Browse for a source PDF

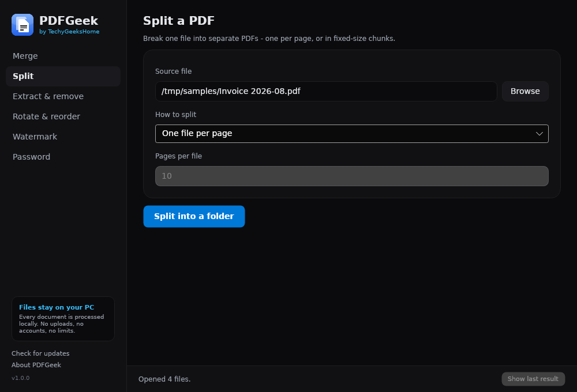coord(525,91)
